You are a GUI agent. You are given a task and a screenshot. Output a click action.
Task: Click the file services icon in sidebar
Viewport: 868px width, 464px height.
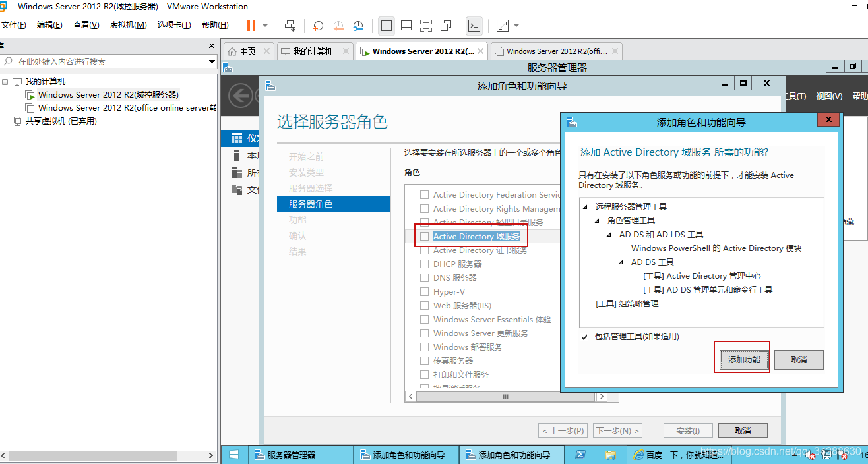(x=237, y=190)
